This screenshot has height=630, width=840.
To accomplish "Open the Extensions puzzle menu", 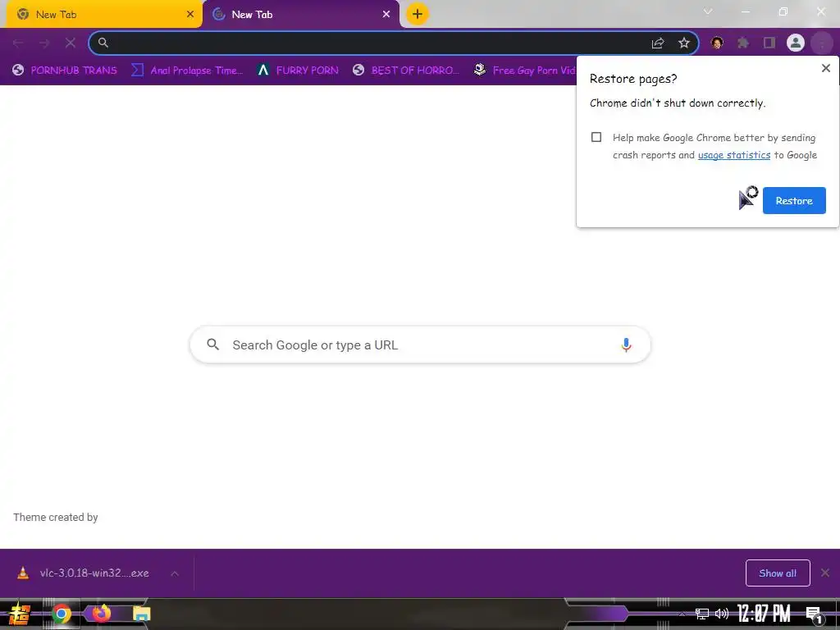I will coord(743,43).
